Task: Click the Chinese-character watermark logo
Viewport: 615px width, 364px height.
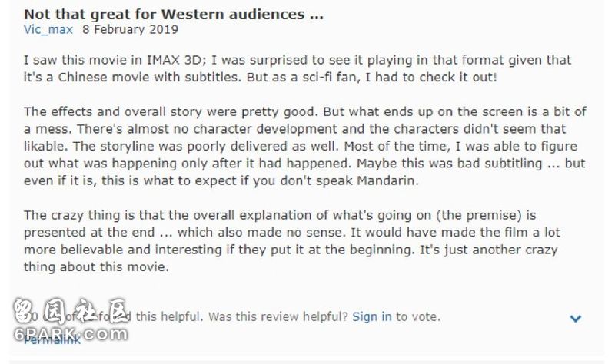Action: pos(71,311)
